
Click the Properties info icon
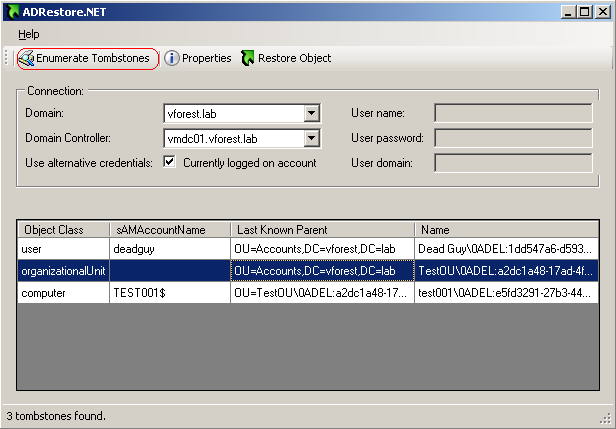(171, 58)
